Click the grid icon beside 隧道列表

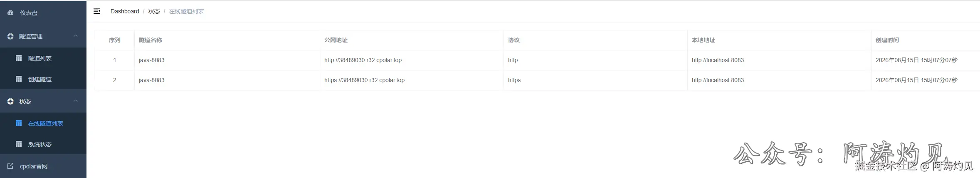click(x=19, y=58)
